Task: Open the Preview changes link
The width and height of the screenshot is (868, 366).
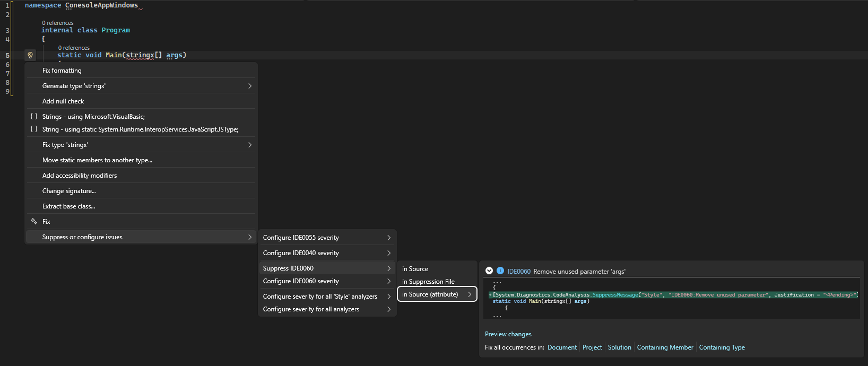Action: tap(508, 334)
